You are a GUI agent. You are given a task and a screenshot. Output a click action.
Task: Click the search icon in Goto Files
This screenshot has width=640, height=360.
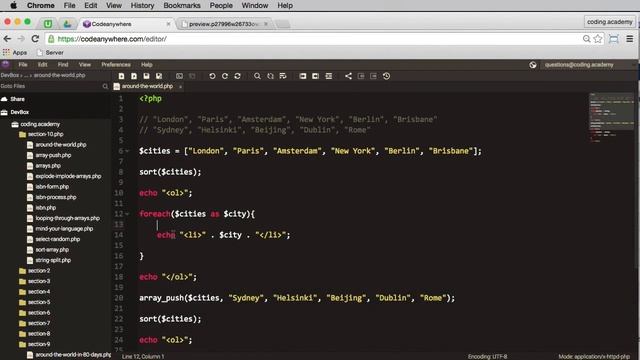pos(105,86)
